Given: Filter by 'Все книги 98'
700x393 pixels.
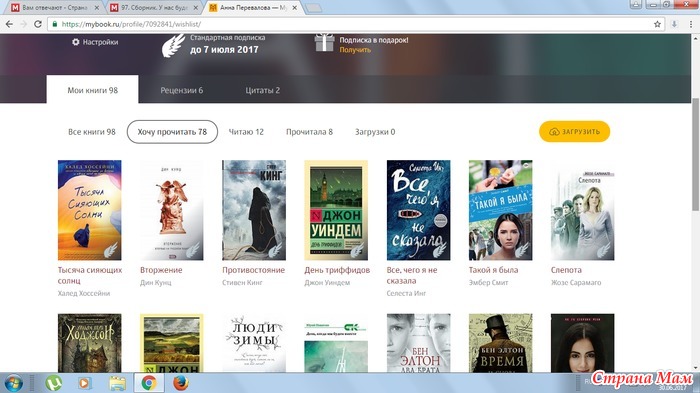Looking at the screenshot, I should [x=92, y=132].
